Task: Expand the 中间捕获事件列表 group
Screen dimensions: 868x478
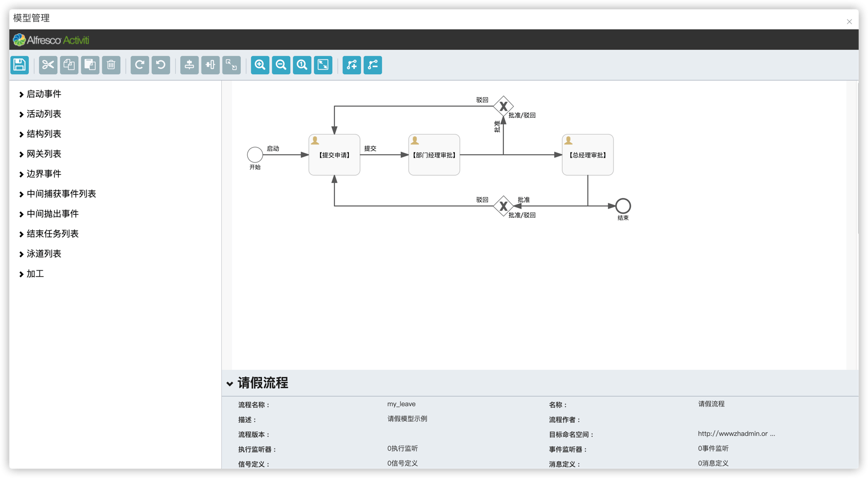Action: point(57,194)
